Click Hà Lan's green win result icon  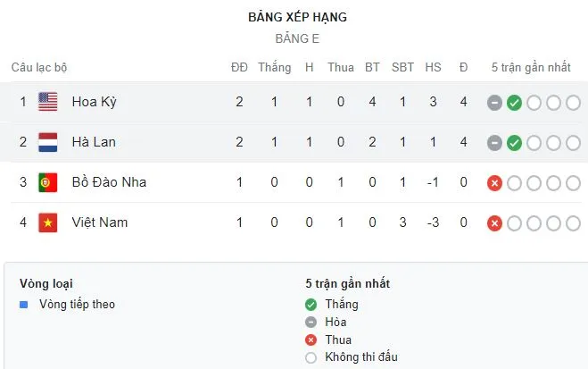point(514,143)
